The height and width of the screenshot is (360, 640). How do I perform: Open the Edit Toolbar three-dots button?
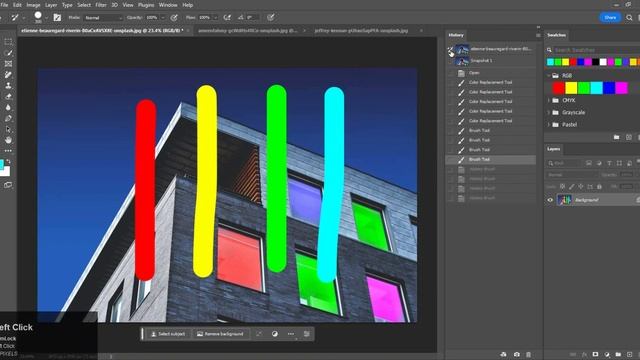click(8, 151)
